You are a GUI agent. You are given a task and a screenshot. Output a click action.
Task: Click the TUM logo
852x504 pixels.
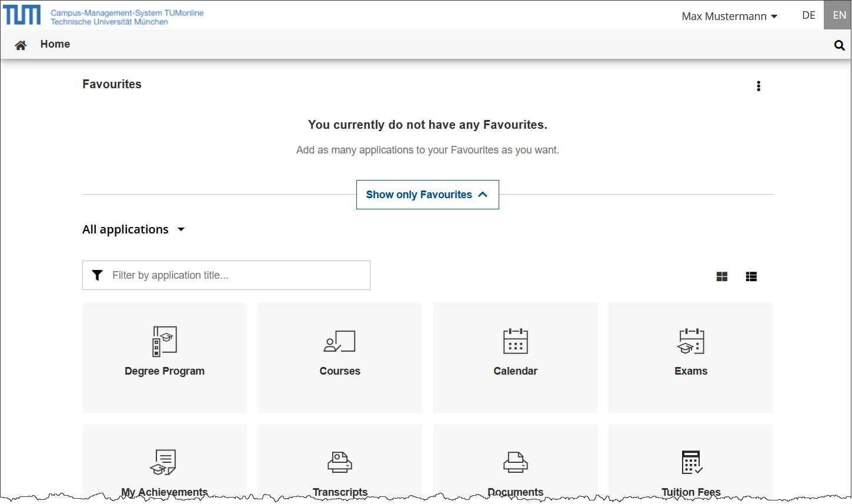tap(22, 15)
